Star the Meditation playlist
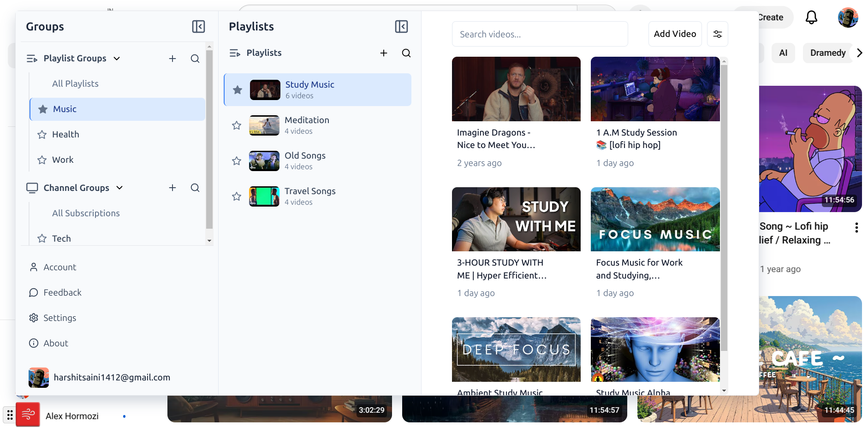The image size is (868, 427). click(x=237, y=125)
